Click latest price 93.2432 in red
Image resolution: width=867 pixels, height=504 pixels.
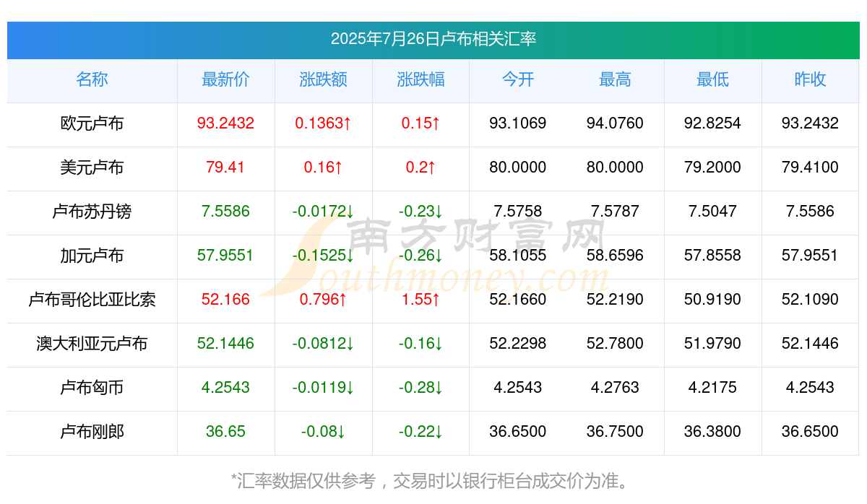(x=225, y=123)
